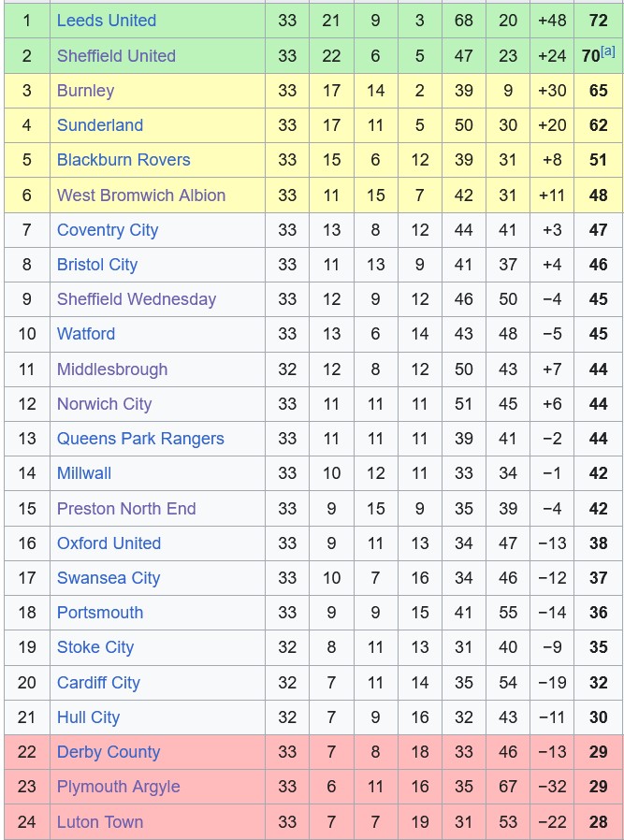
Task: Click the Watford team link
Action: 86,334
